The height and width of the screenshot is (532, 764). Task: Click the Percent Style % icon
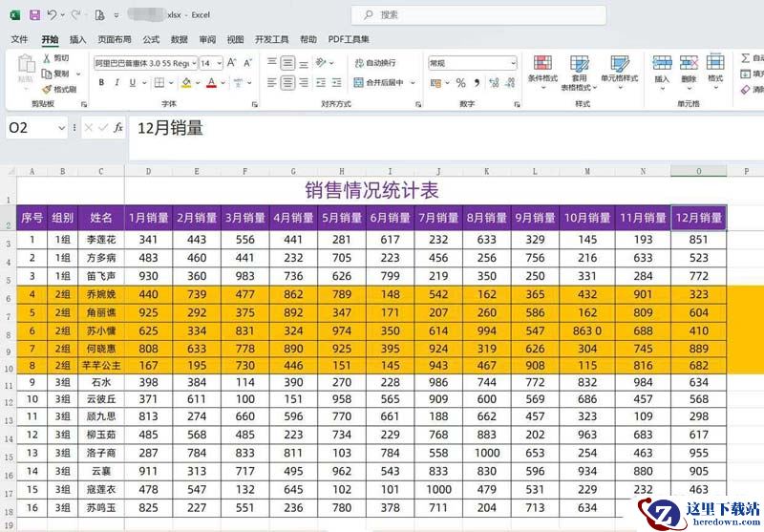click(461, 83)
